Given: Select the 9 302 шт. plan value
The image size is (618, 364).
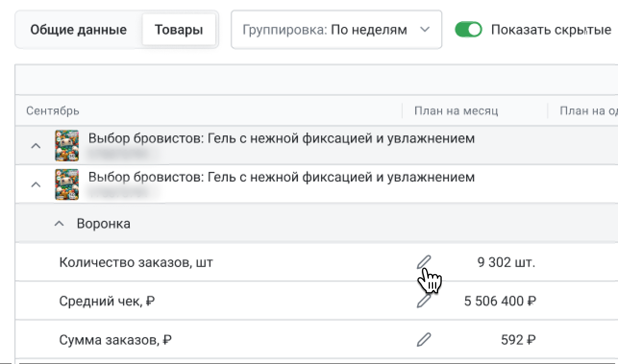Looking at the screenshot, I should 506,263.
